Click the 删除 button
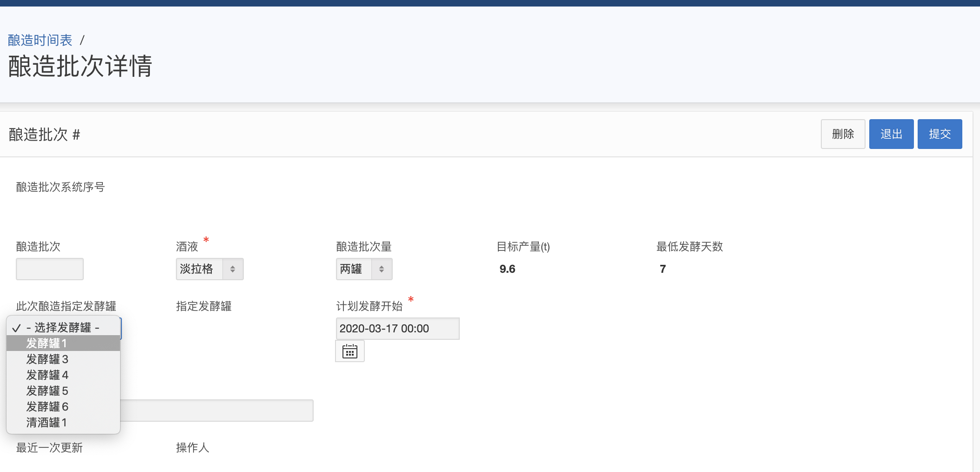The width and height of the screenshot is (980, 472). (x=842, y=134)
